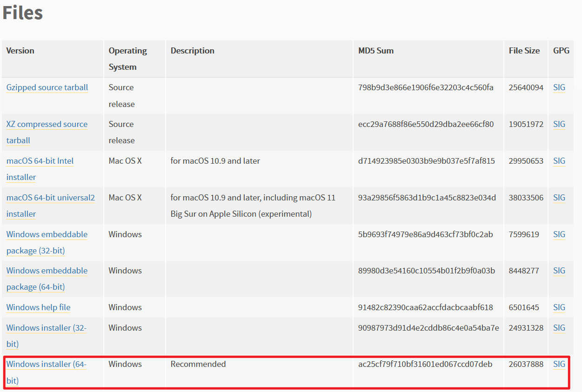
Task: Select MD5 sum 90987973d91d4e2cddb86c4e0a54ba7e
Action: click(x=428, y=328)
